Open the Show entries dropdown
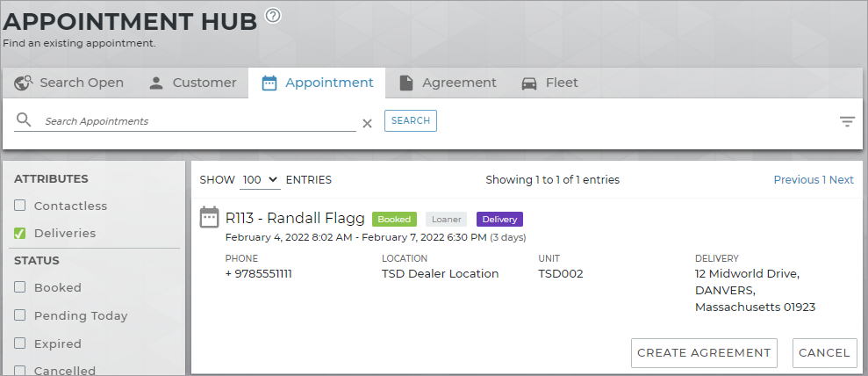Image resolution: width=868 pixels, height=376 pixels. pyautogui.click(x=260, y=179)
